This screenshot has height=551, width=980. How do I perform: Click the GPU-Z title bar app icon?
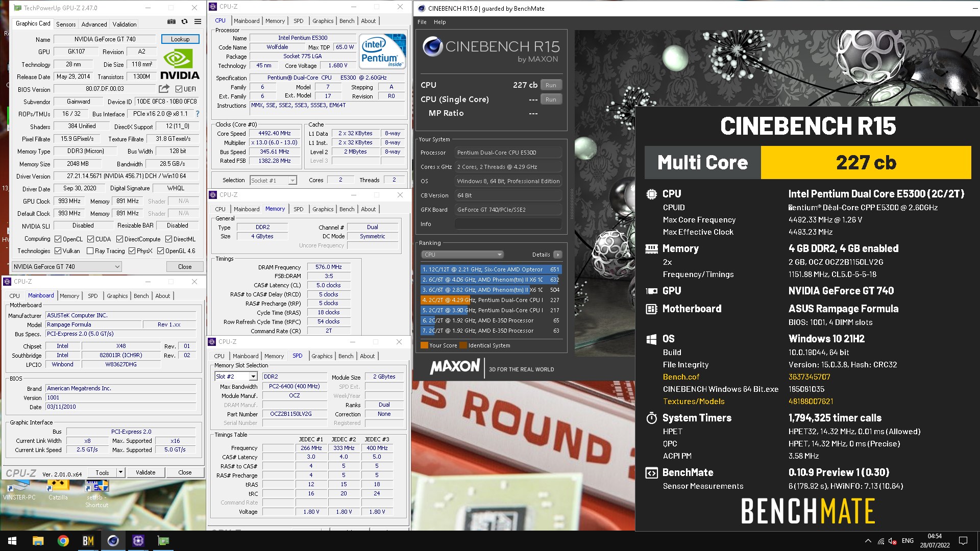coord(18,8)
